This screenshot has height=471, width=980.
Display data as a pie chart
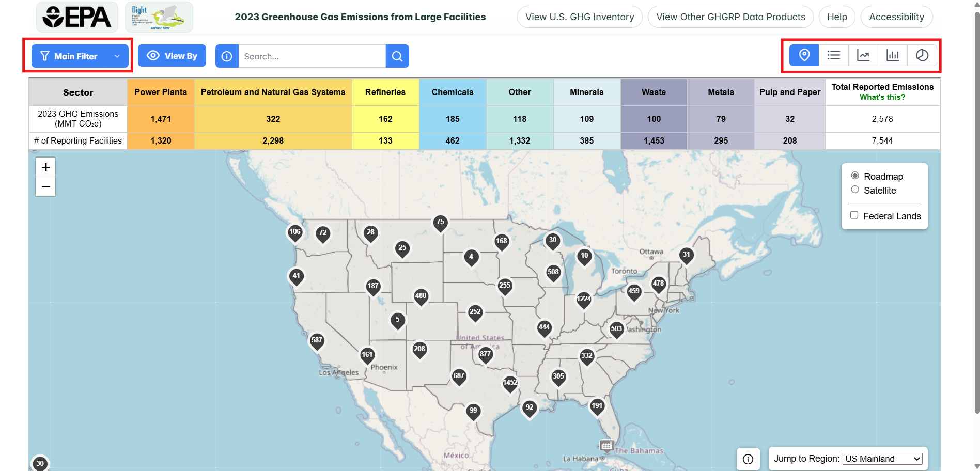tap(922, 55)
